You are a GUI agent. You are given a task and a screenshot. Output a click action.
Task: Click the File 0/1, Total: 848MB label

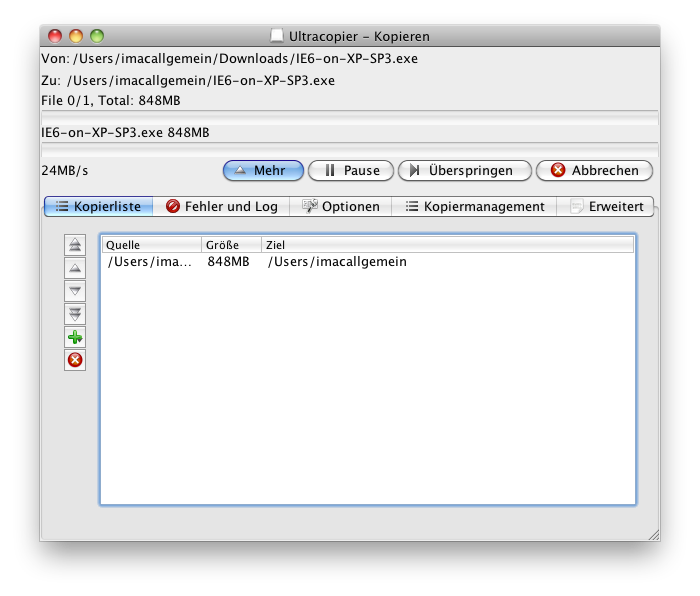coord(111,101)
